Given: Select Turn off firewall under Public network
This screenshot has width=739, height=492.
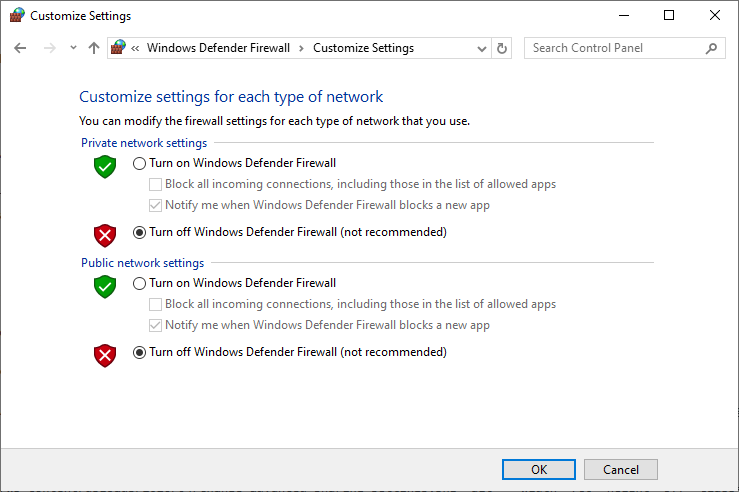Looking at the screenshot, I should (x=140, y=352).
